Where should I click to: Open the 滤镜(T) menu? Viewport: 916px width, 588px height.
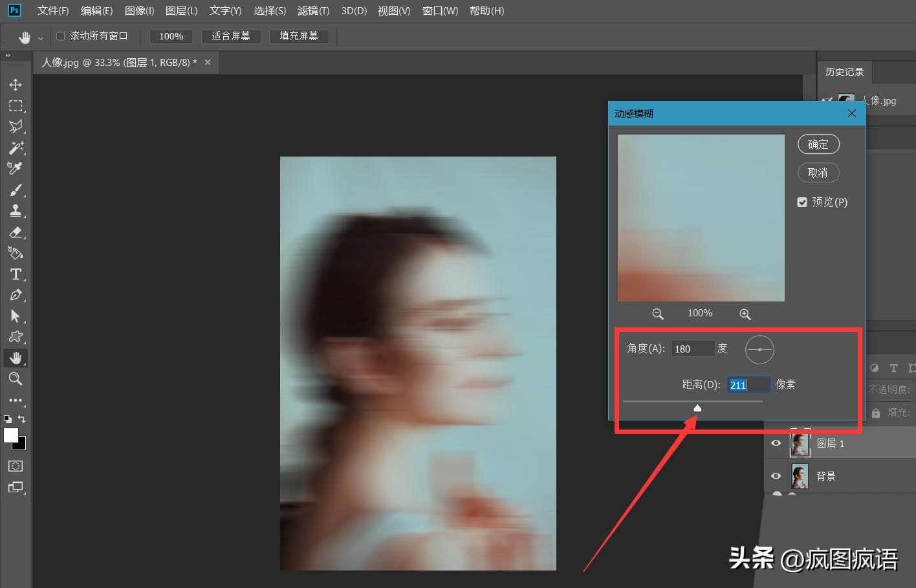tap(313, 10)
